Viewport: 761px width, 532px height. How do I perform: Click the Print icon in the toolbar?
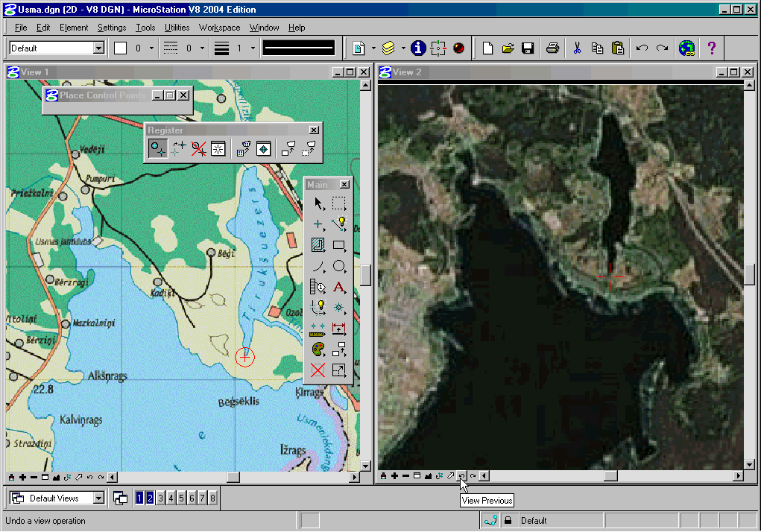(x=552, y=48)
